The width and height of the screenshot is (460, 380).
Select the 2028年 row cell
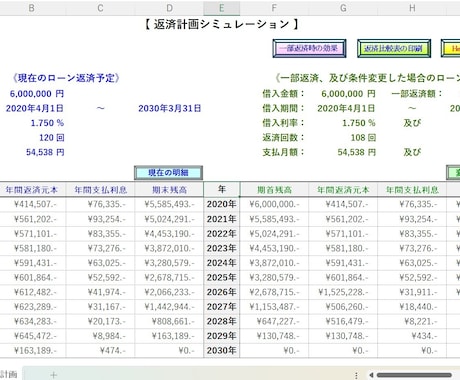pos(222,321)
